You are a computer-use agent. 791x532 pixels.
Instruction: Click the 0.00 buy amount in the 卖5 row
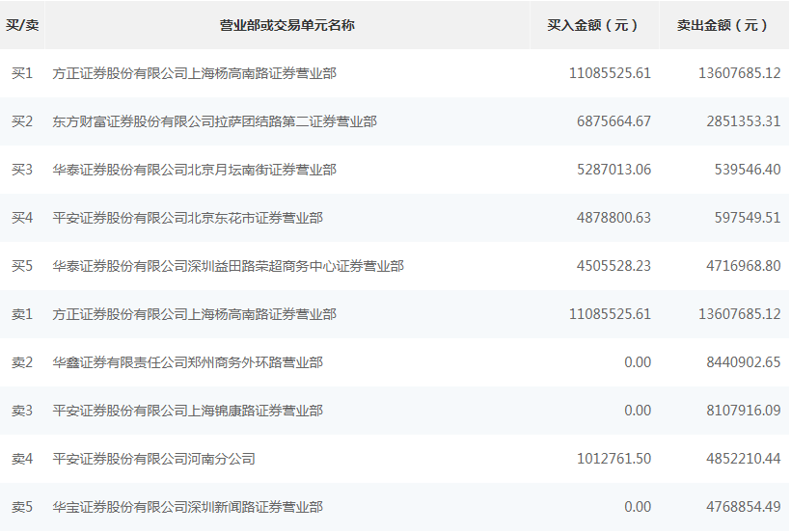638,507
